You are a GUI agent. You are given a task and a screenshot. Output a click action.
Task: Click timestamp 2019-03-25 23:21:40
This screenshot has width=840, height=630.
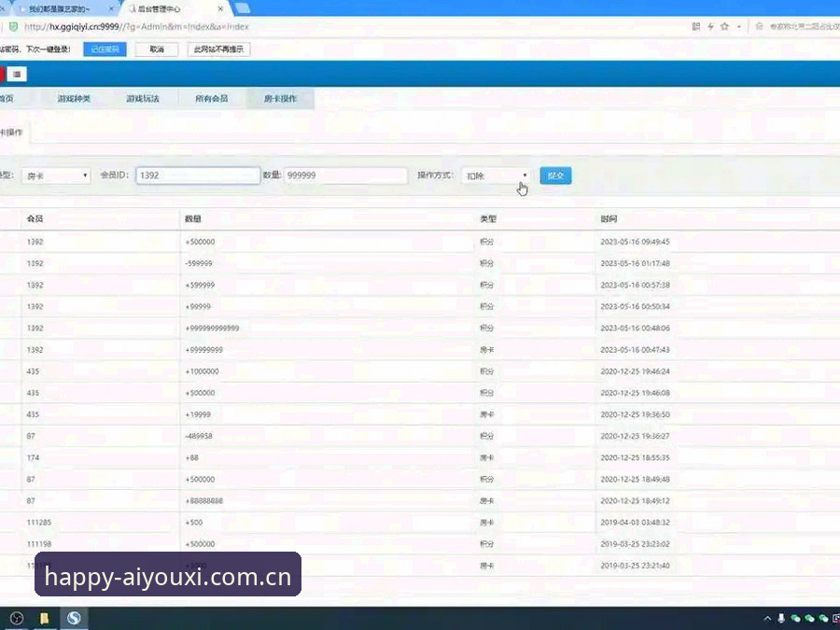pyautogui.click(x=635, y=566)
